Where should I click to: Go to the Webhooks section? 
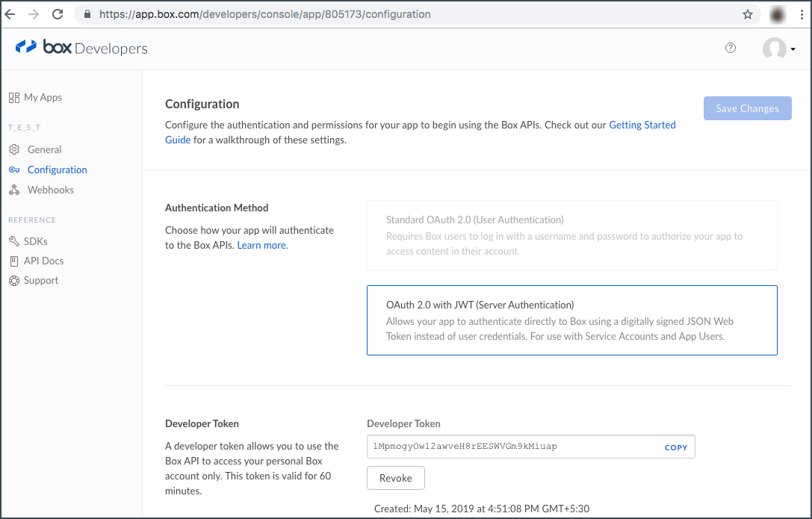[51, 190]
